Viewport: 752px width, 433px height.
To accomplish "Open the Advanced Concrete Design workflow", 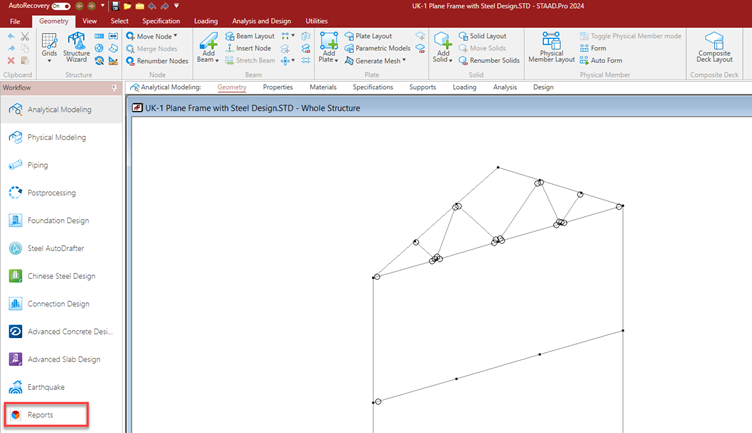I will pos(61,332).
